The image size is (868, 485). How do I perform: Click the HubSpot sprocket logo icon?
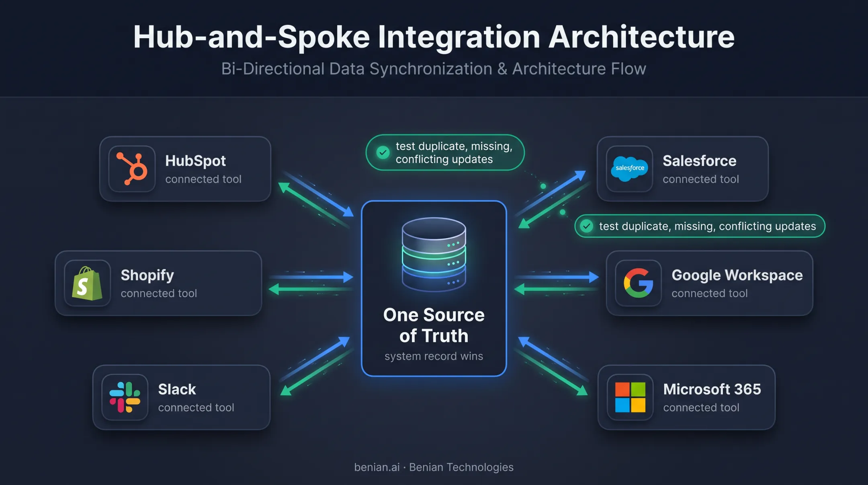click(x=132, y=169)
